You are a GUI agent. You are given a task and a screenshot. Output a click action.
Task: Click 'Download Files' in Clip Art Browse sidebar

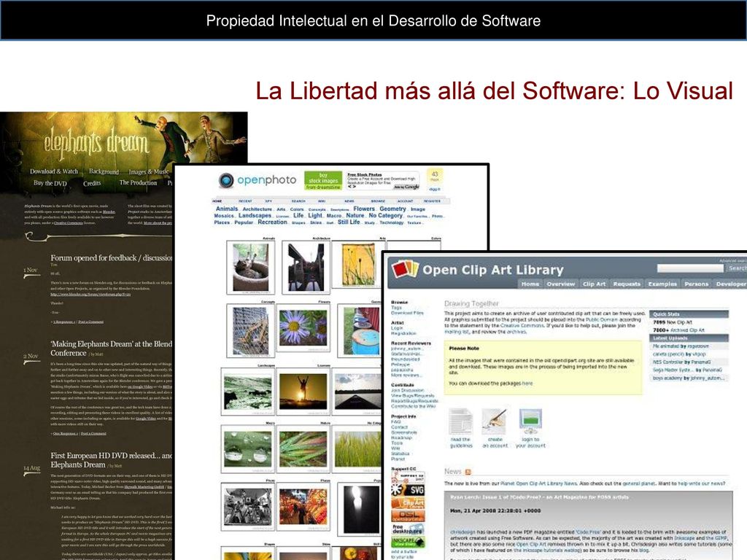(407, 313)
